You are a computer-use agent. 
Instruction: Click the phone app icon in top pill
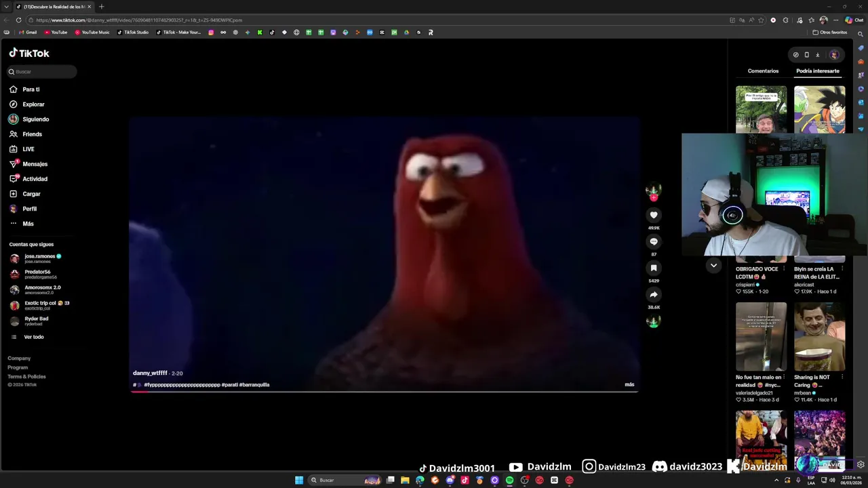(x=806, y=55)
